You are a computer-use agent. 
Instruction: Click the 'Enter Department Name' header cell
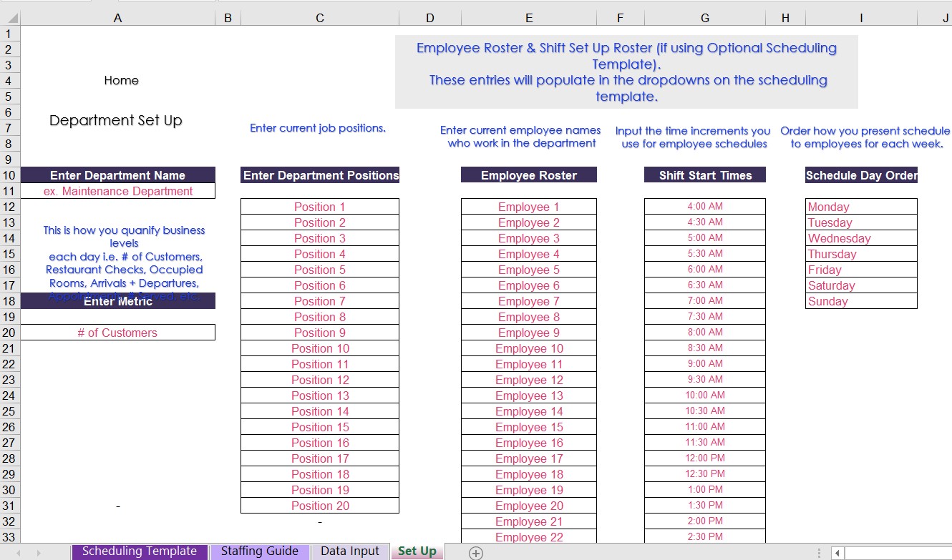coord(118,175)
